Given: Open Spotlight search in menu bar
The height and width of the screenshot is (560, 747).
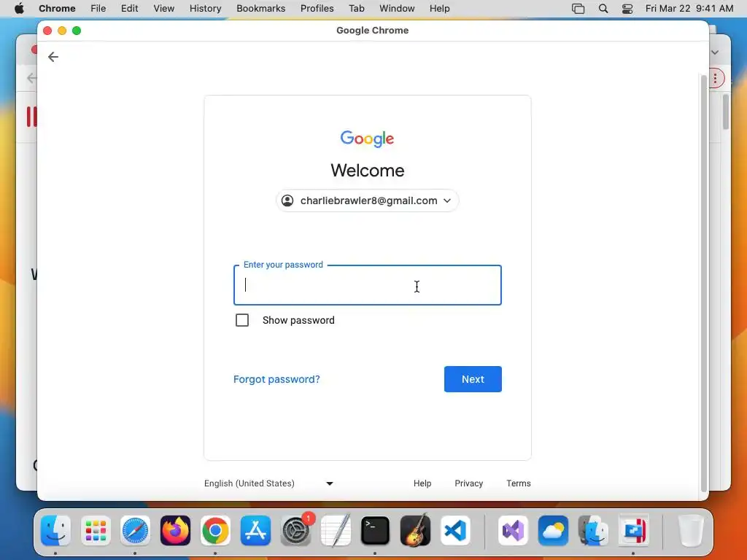Looking at the screenshot, I should [x=603, y=9].
